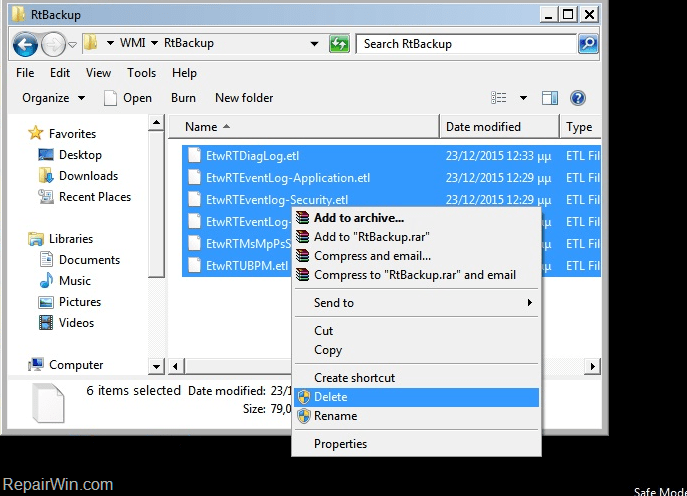Viewport: 687px width, 496px height.
Task: Open the View menu
Action: pos(99,73)
